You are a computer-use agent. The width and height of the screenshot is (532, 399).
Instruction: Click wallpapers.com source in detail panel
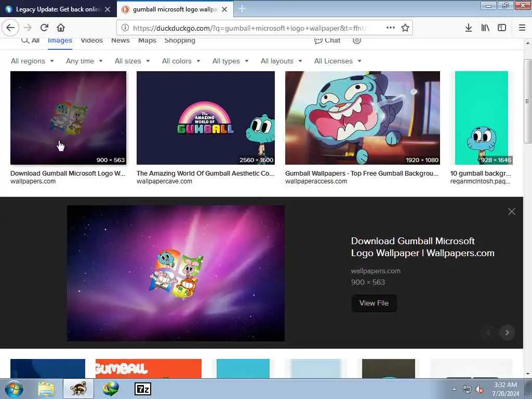tap(376, 271)
